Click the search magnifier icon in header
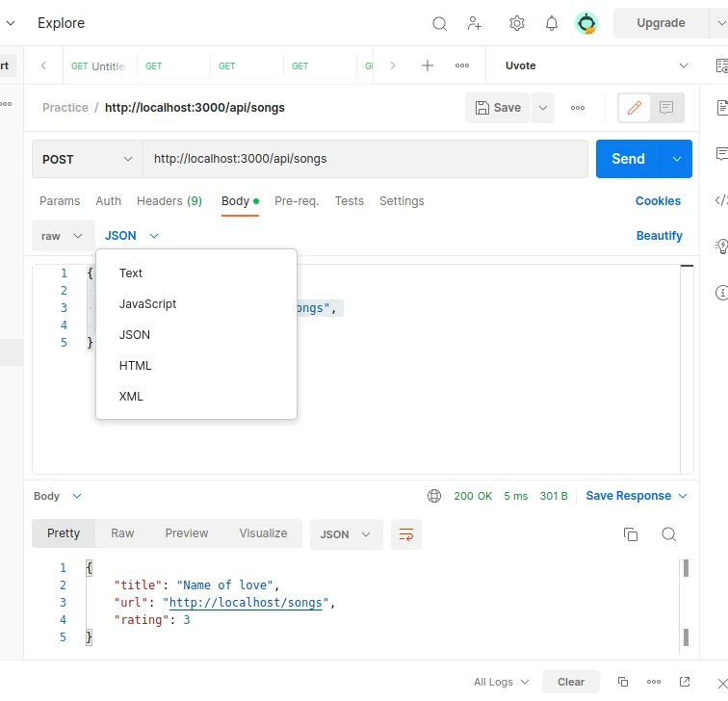 (439, 23)
